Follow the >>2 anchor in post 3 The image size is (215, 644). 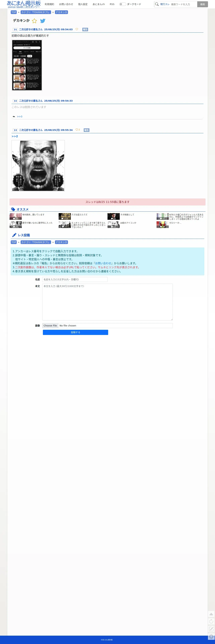click(x=15, y=136)
